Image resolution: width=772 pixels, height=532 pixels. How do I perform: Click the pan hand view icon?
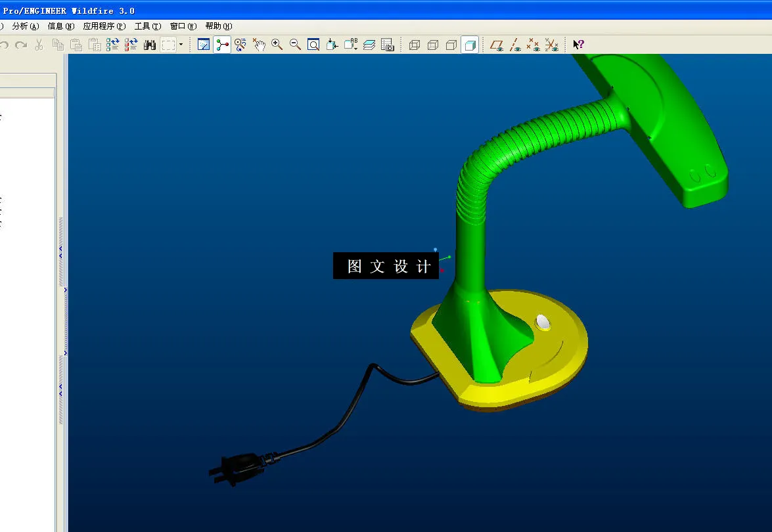tap(259, 45)
